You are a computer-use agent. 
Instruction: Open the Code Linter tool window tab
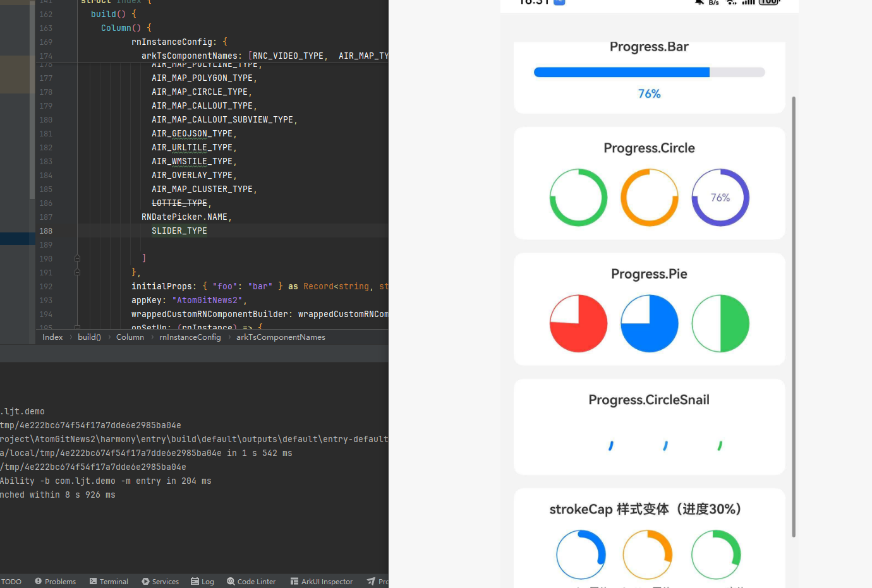pos(251,582)
